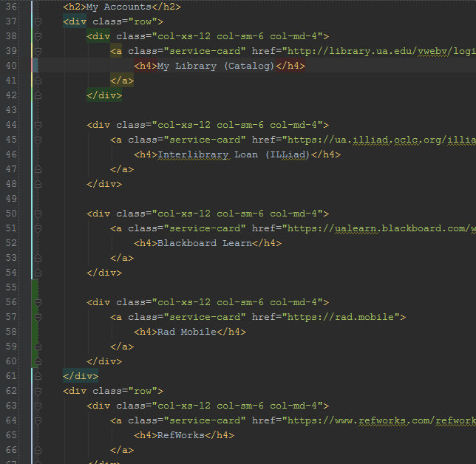Click the fold end marker on line 48
The width and height of the screenshot is (476, 464).
click(38, 184)
